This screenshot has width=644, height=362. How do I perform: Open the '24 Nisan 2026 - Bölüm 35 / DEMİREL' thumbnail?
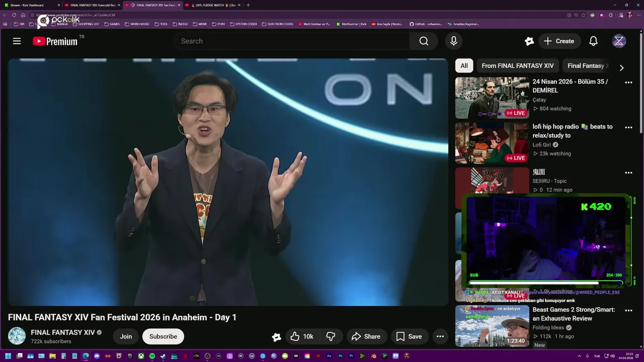492,98
